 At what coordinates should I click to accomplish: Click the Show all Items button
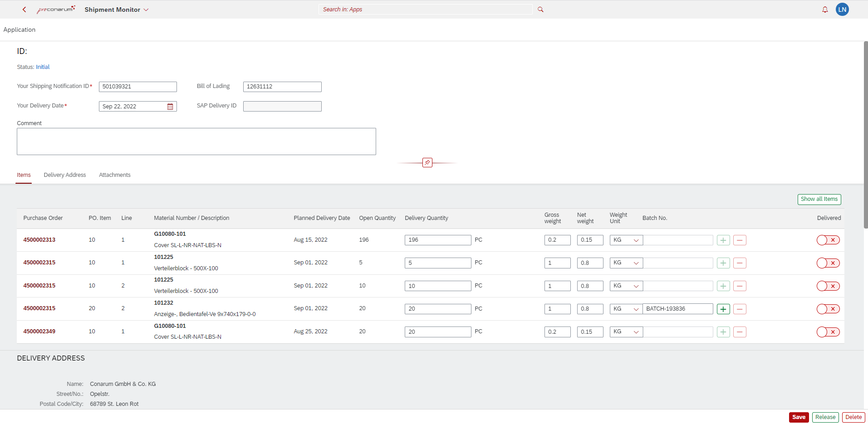[x=819, y=199]
